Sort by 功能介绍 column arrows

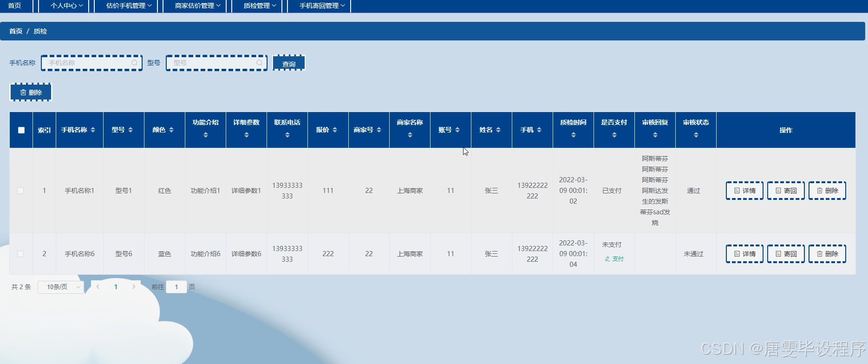(x=206, y=135)
